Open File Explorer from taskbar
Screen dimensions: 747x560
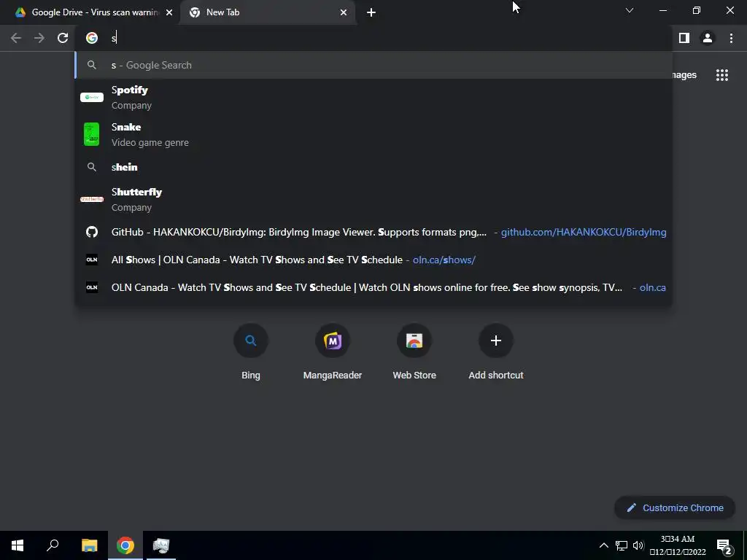tap(89, 545)
